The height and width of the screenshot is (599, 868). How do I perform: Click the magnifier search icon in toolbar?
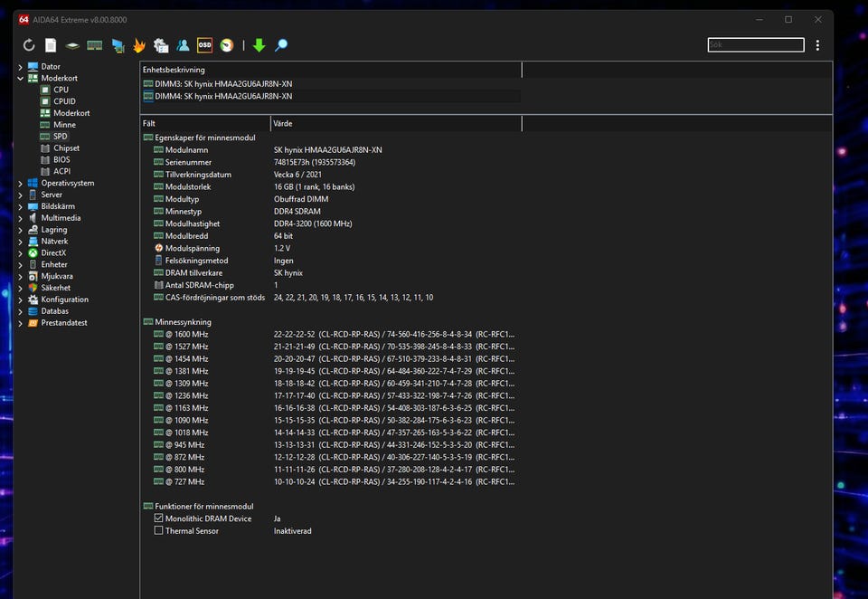coord(281,45)
